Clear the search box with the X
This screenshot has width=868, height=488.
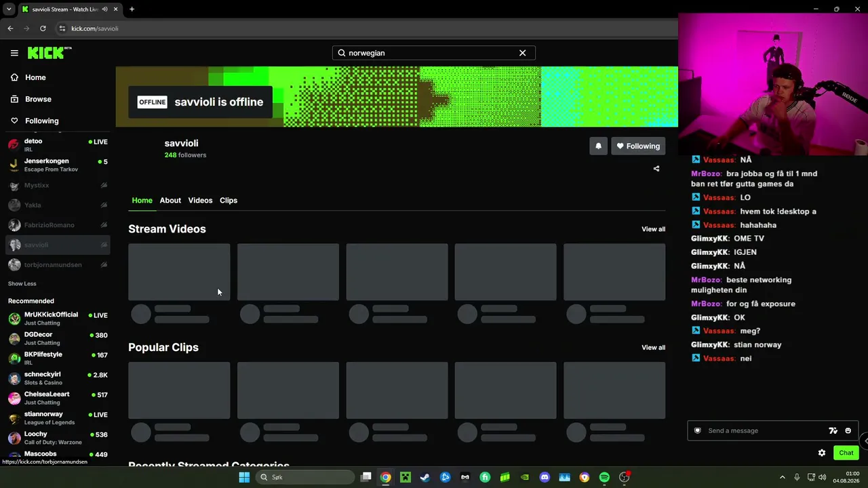click(x=522, y=53)
